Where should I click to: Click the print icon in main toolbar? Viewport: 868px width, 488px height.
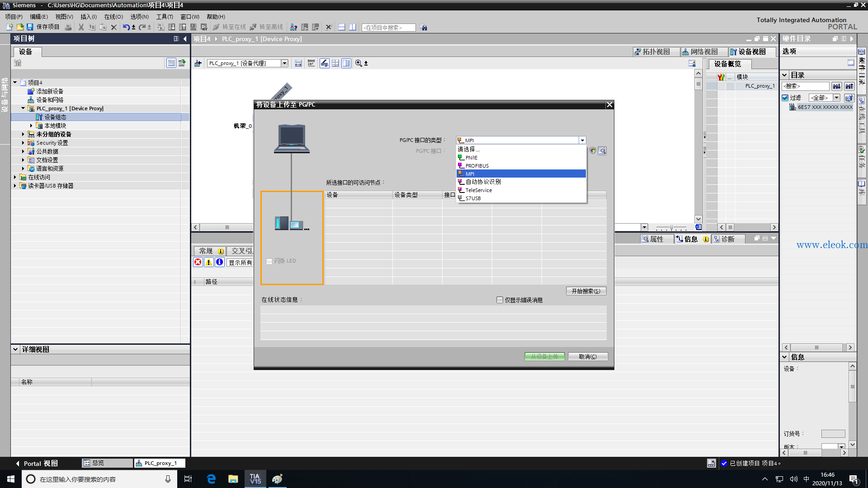pyautogui.click(x=68, y=27)
